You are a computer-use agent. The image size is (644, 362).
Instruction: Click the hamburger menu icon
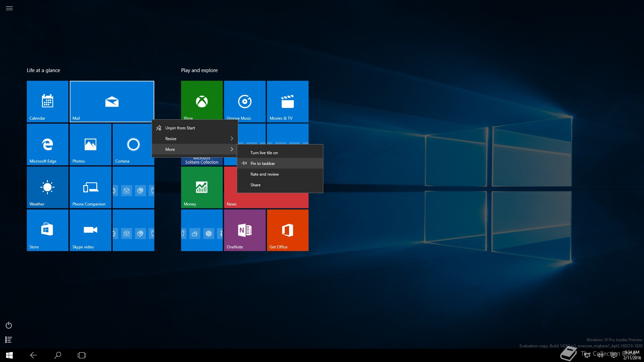[x=9, y=8]
